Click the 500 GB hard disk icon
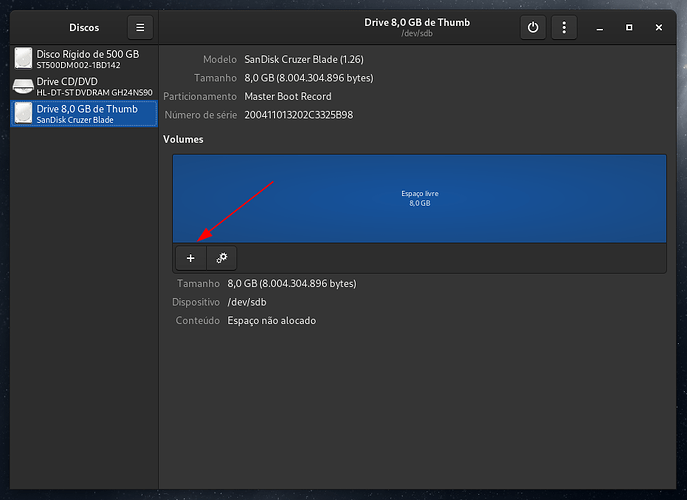The height and width of the screenshot is (500, 687). point(23,58)
